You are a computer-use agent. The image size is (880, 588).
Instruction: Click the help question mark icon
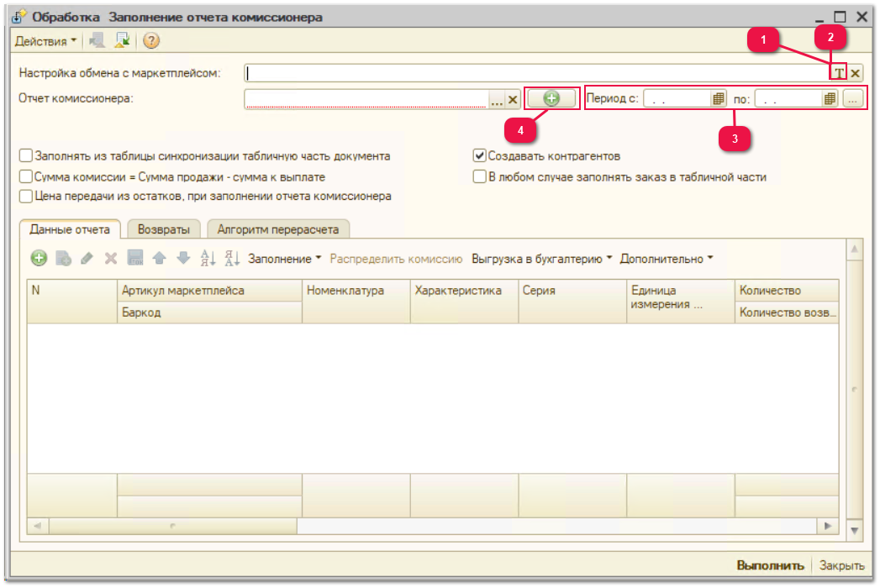pyautogui.click(x=151, y=40)
